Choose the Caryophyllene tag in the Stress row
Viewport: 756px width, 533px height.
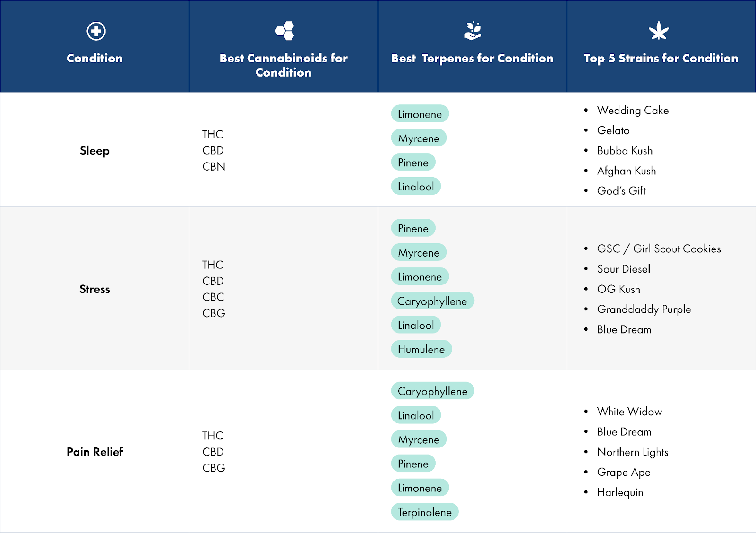432,301
